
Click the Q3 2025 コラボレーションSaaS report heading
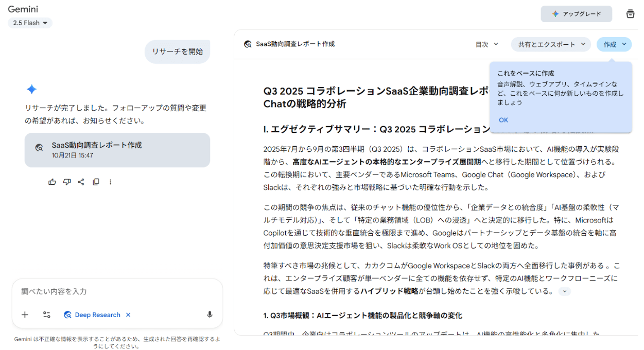click(376, 97)
